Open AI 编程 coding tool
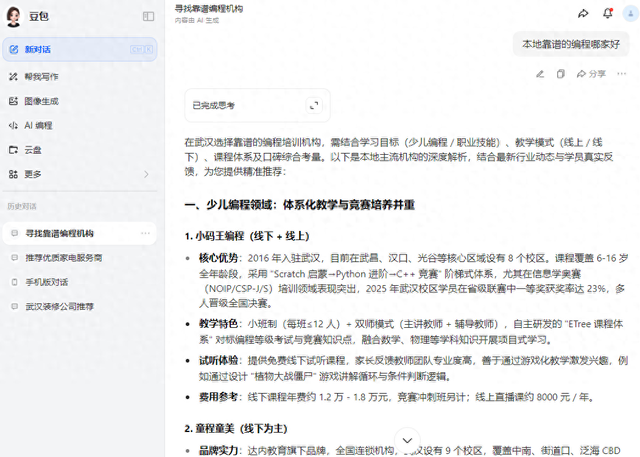The height and width of the screenshot is (457, 640). click(80, 125)
